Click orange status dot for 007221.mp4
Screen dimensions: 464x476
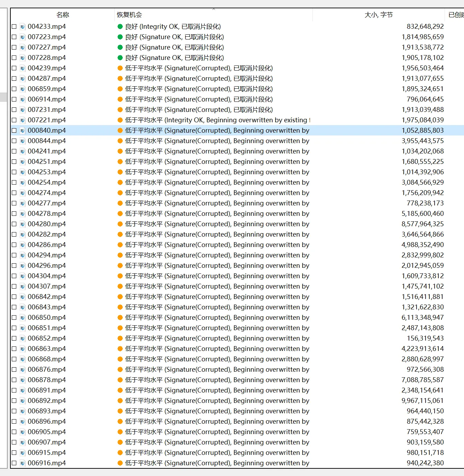(120, 120)
